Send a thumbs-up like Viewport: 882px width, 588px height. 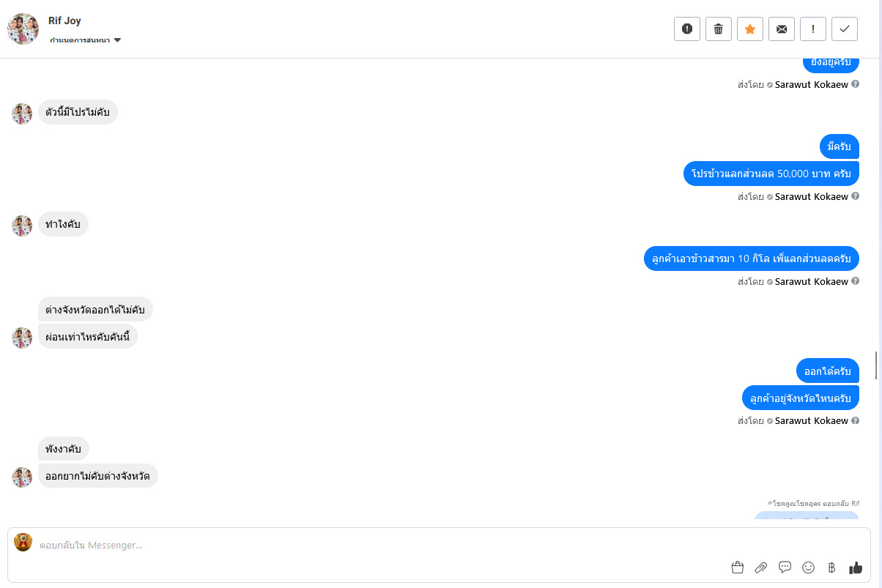pyautogui.click(x=856, y=567)
